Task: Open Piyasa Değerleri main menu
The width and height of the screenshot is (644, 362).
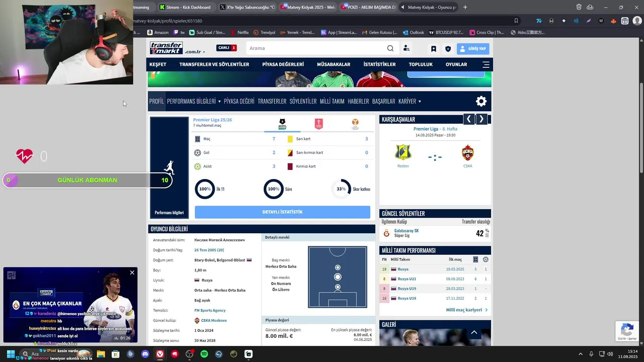Action: (283, 64)
